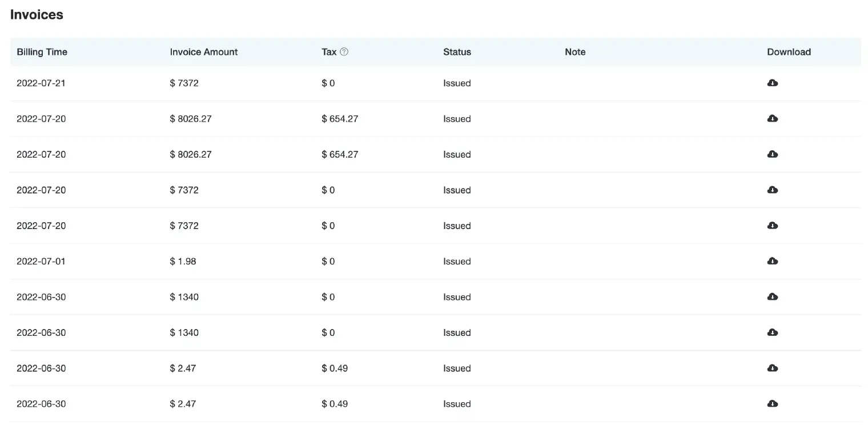Select the Tax column header label
The width and height of the screenshot is (868, 433).
pyautogui.click(x=329, y=52)
